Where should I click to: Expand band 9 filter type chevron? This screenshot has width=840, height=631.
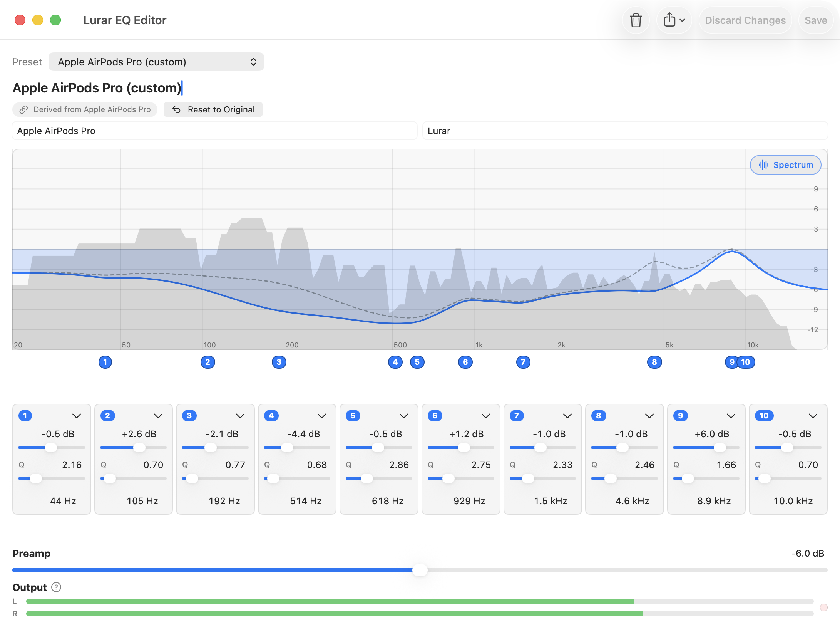[731, 416]
